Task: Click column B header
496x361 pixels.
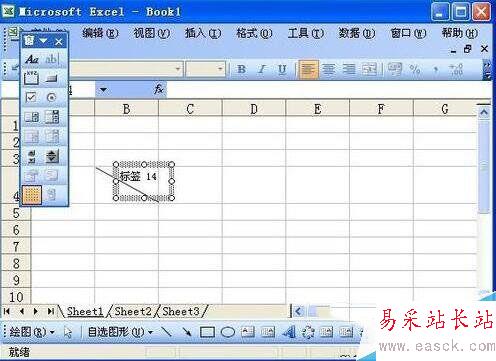Action: tap(127, 109)
